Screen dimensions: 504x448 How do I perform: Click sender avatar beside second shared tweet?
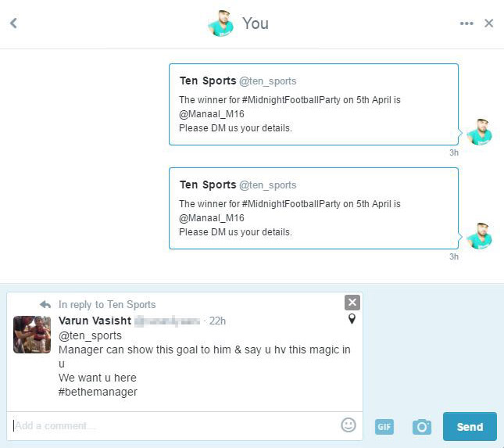point(478,235)
